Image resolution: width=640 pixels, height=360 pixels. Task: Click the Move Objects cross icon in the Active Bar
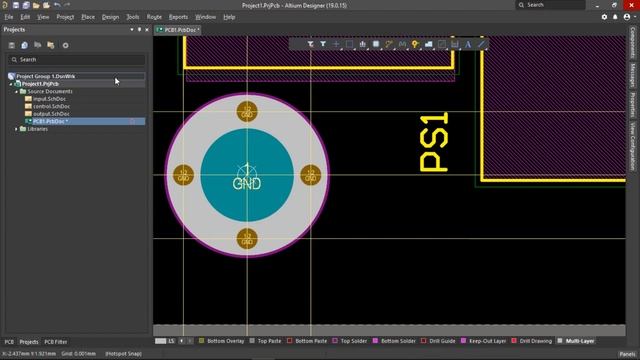(x=336, y=44)
